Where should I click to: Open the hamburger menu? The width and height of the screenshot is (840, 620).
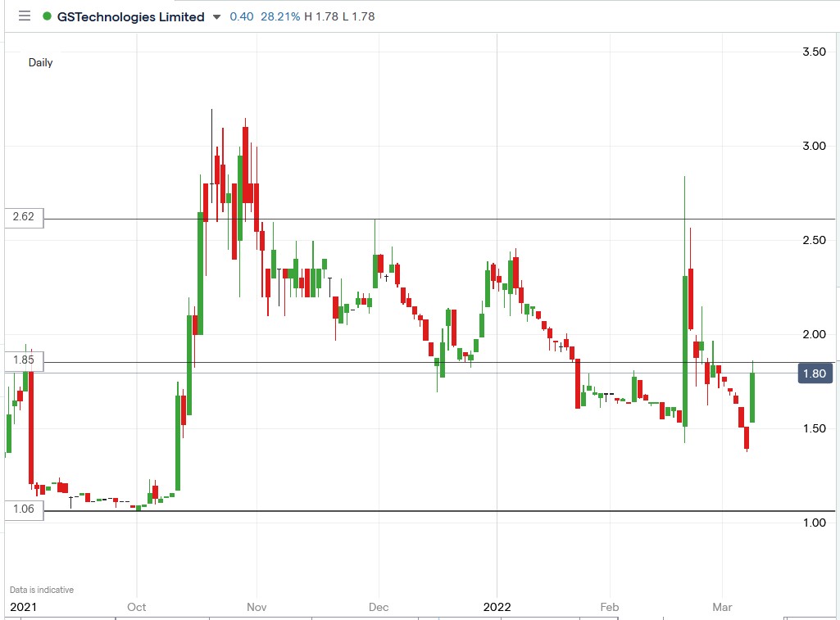pos(24,16)
